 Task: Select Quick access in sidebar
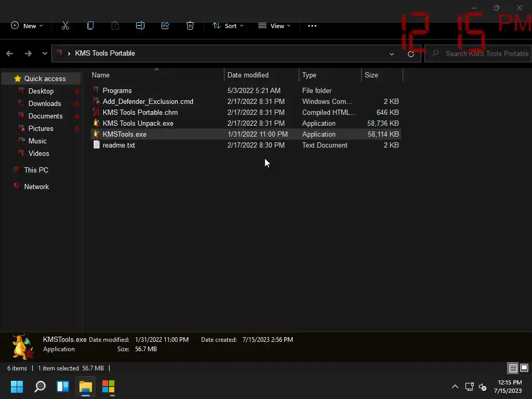click(x=41, y=78)
